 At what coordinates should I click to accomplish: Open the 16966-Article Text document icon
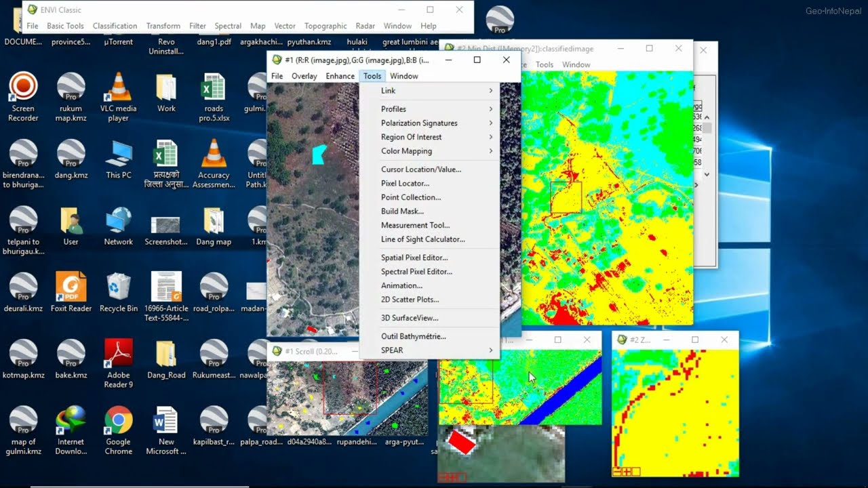[x=166, y=296]
